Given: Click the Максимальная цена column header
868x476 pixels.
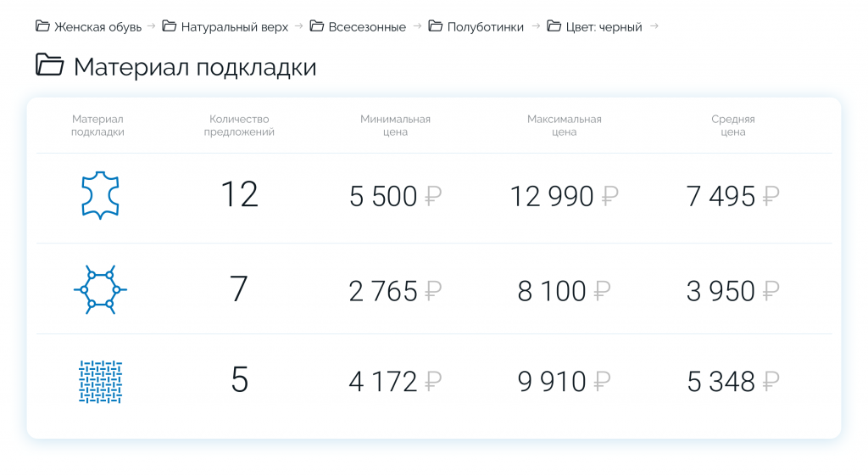Looking at the screenshot, I should 564,126.
